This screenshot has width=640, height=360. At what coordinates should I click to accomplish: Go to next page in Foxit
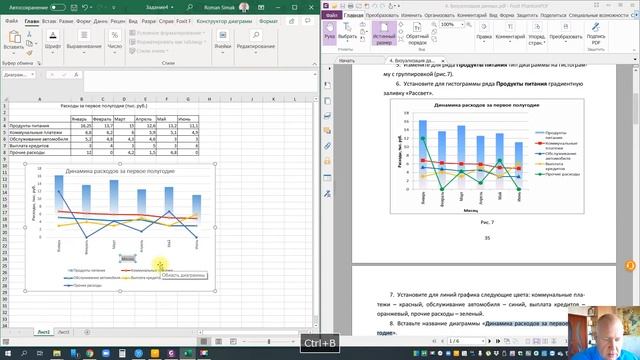coord(489,341)
